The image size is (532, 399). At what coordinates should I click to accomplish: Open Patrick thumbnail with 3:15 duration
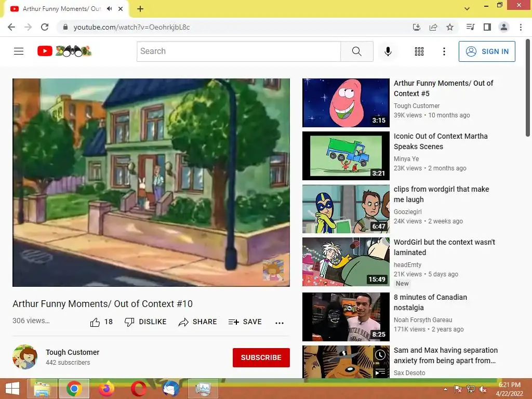pyautogui.click(x=345, y=103)
